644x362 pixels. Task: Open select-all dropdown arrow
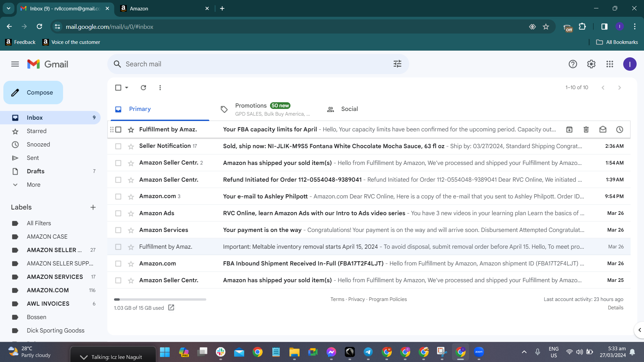point(127,87)
